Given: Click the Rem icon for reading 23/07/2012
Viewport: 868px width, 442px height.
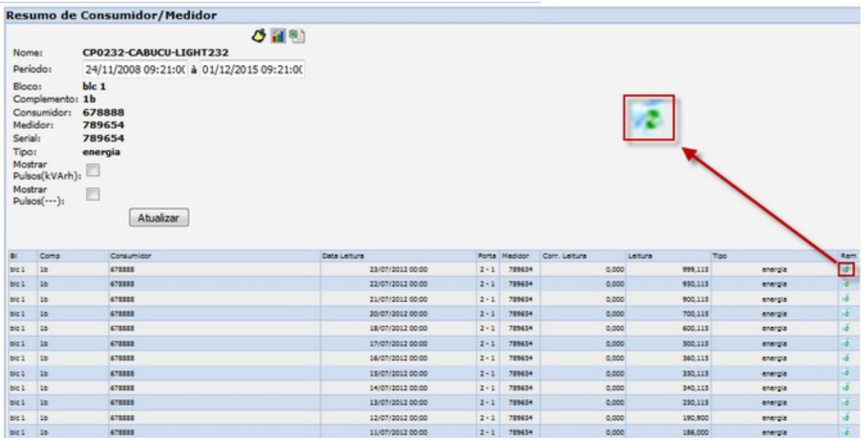Looking at the screenshot, I should (x=846, y=269).
